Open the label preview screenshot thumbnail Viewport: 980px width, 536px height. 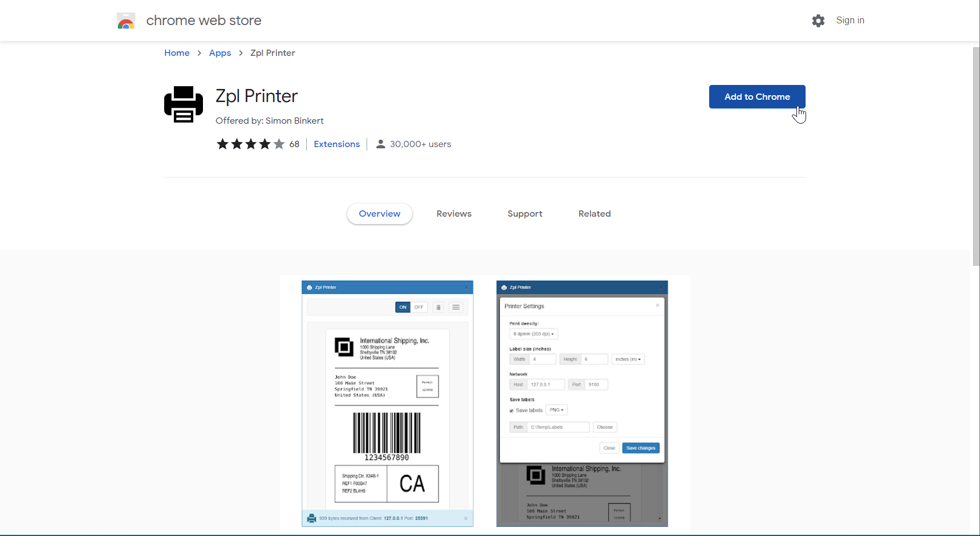387,403
